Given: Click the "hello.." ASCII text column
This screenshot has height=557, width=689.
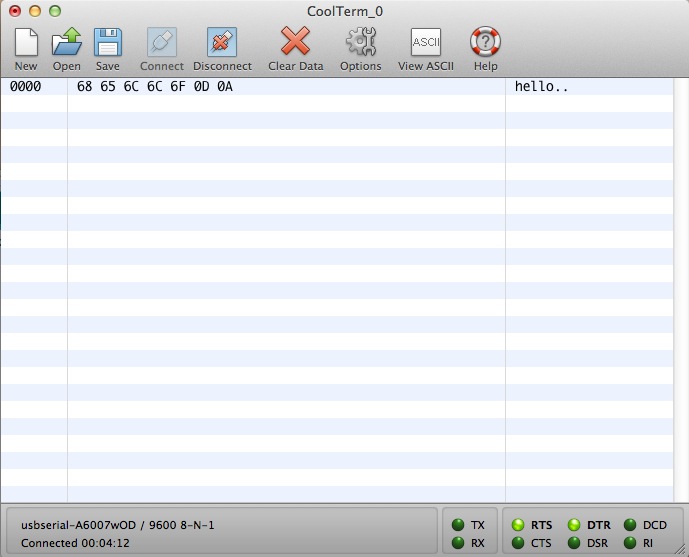Looking at the screenshot, I should (x=542, y=87).
